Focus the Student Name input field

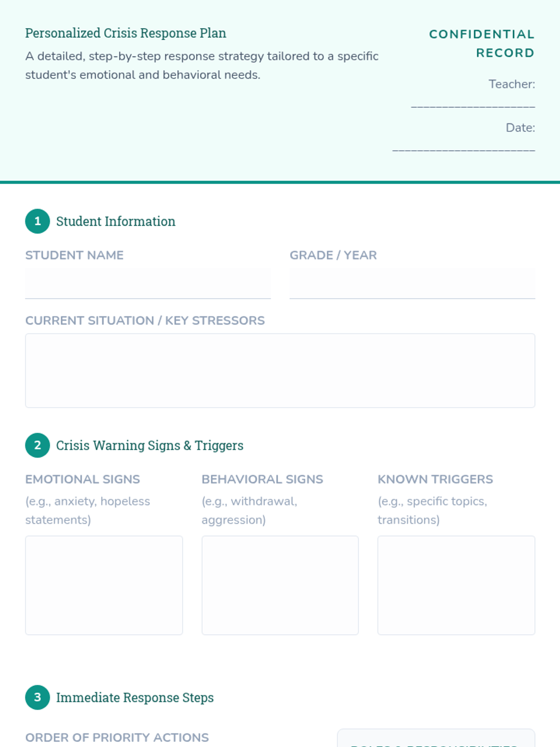tap(148, 283)
